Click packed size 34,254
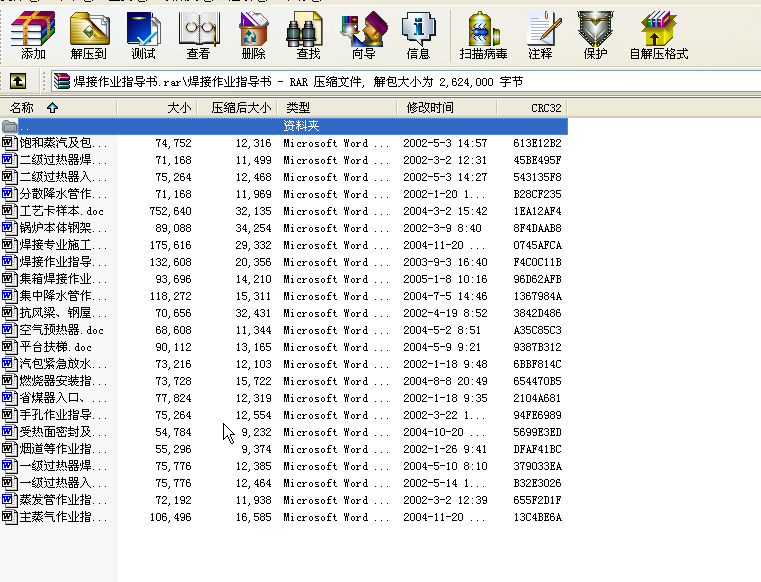 pos(253,228)
